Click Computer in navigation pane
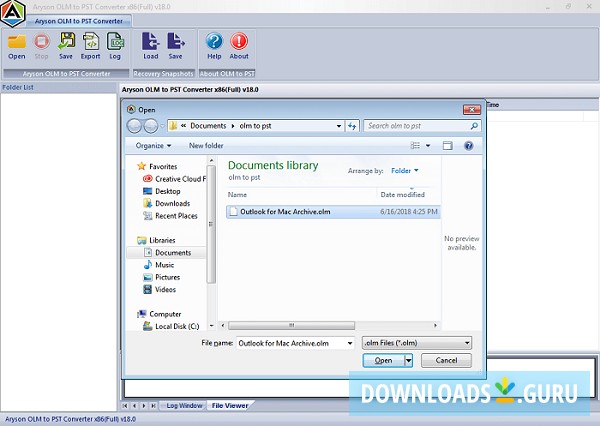Viewport: 600px width, 426px height. pos(159,314)
